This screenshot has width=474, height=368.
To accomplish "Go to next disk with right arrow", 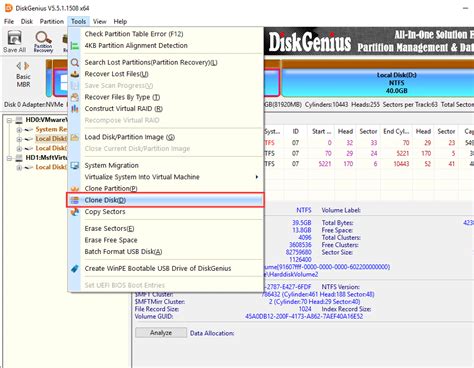I will pyautogui.click(x=27, y=66).
